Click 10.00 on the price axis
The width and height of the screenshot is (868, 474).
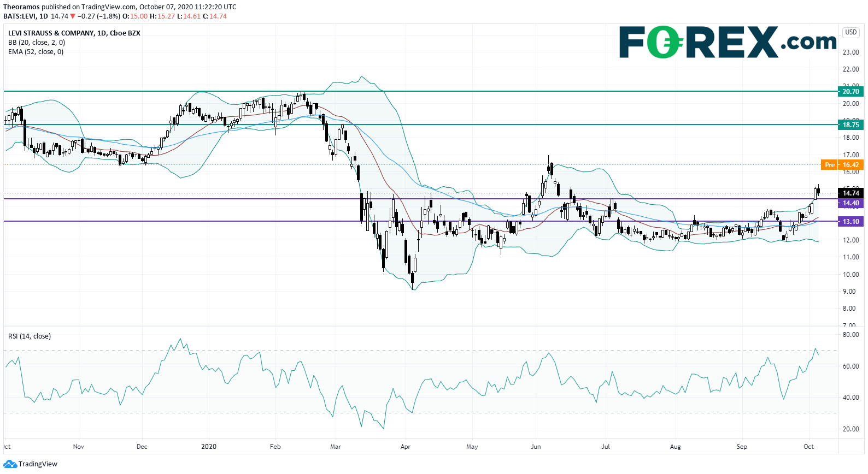click(x=851, y=275)
